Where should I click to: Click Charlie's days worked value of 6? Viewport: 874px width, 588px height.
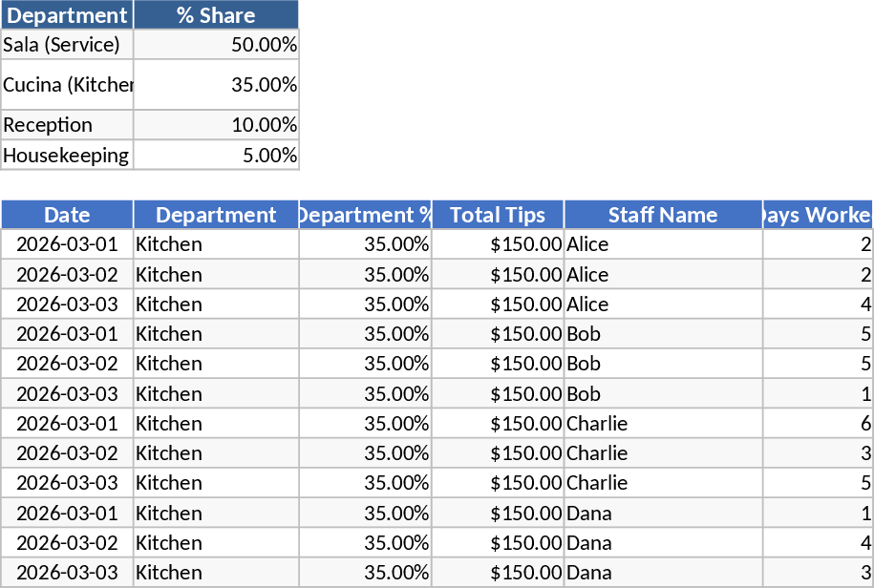(818, 423)
